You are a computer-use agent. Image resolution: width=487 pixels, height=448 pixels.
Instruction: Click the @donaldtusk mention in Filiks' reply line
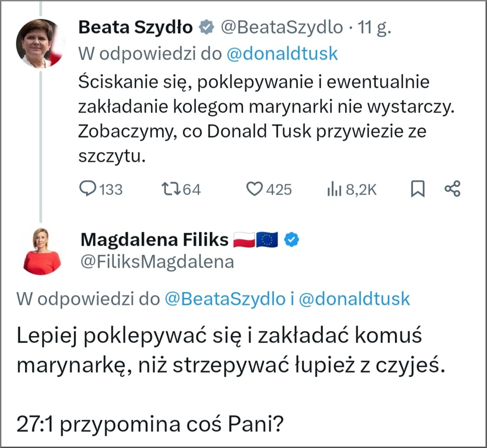point(354,299)
